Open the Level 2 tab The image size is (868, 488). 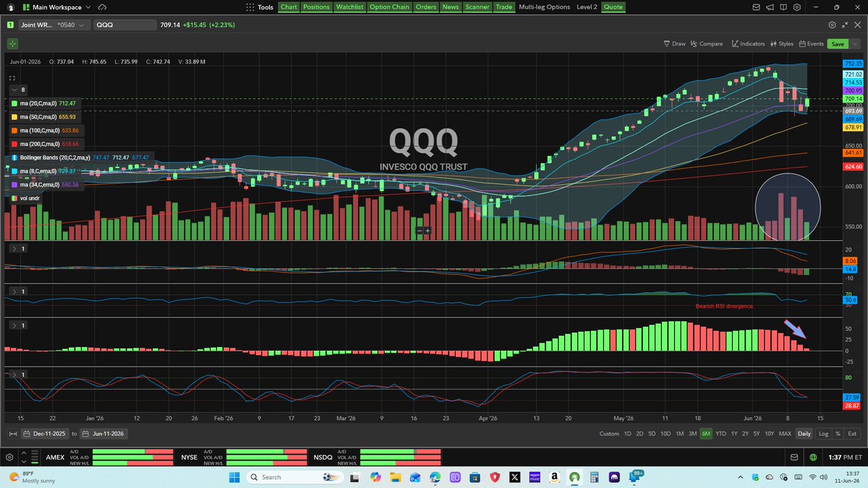point(587,7)
